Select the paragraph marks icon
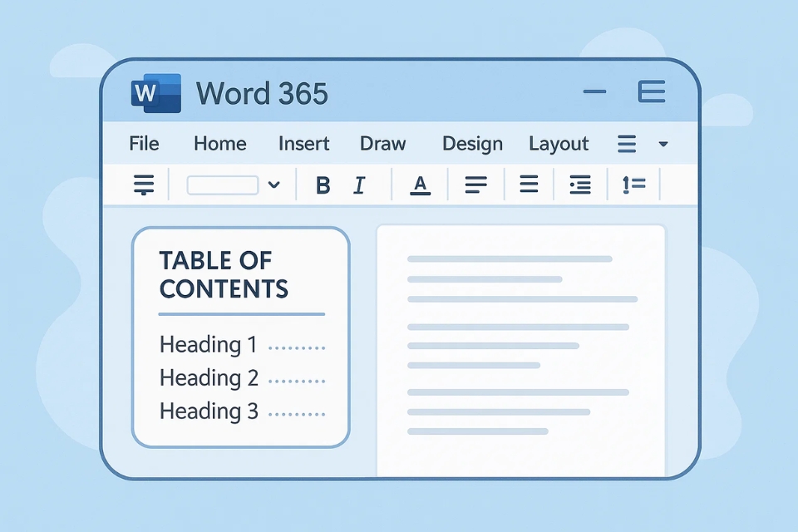Image resolution: width=798 pixels, height=532 pixels. coord(144,185)
